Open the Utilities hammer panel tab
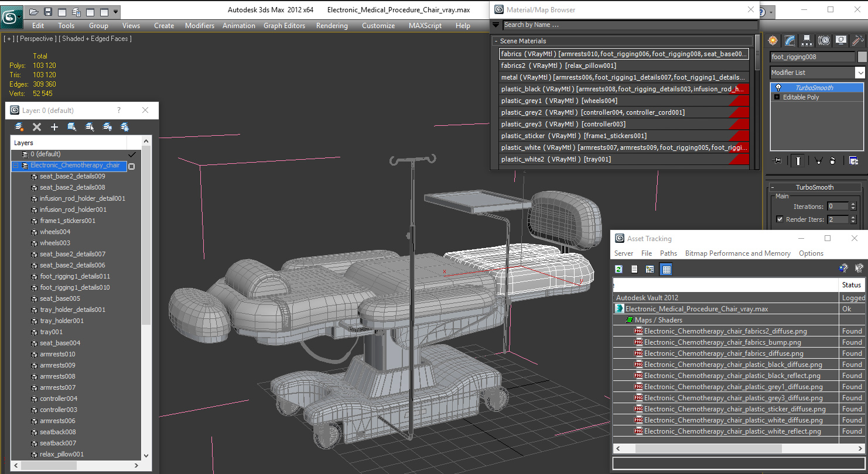Screen dimensions: 868x474 click(x=858, y=40)
